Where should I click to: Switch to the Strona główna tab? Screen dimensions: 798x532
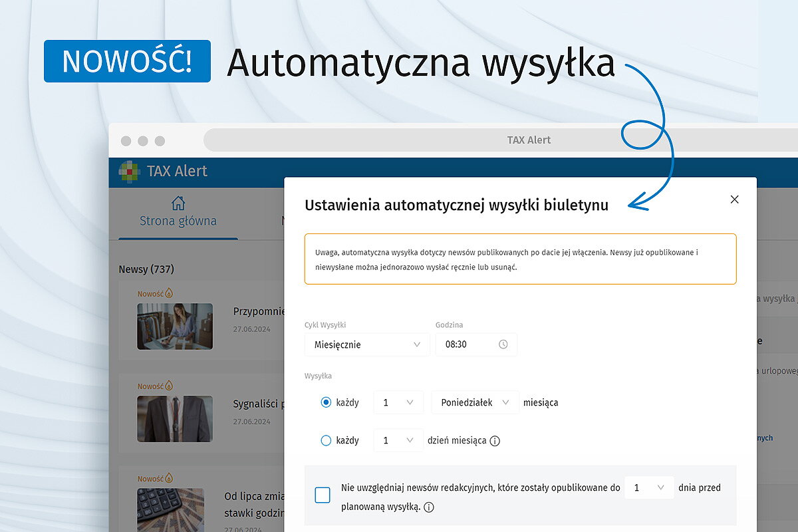tap(178, 221)
